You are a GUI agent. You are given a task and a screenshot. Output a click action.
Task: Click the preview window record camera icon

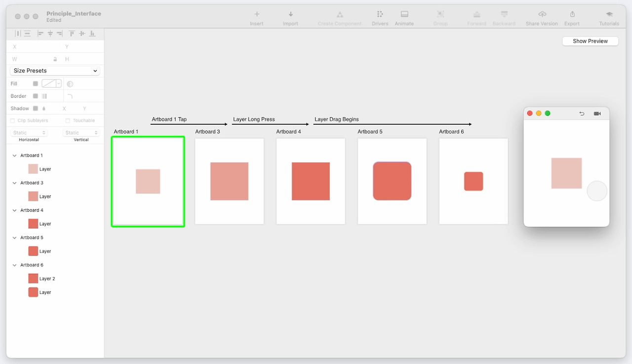click(597, 113)
